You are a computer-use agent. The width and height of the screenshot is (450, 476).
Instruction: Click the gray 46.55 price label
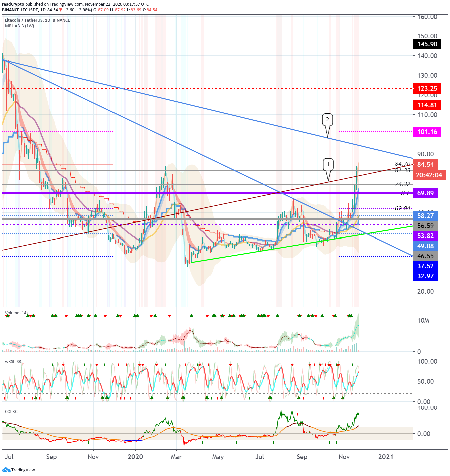pos(425,256)
